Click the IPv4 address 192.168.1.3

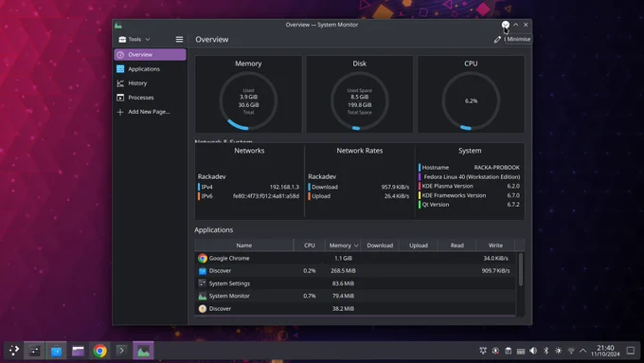click(x=284, y=187)
